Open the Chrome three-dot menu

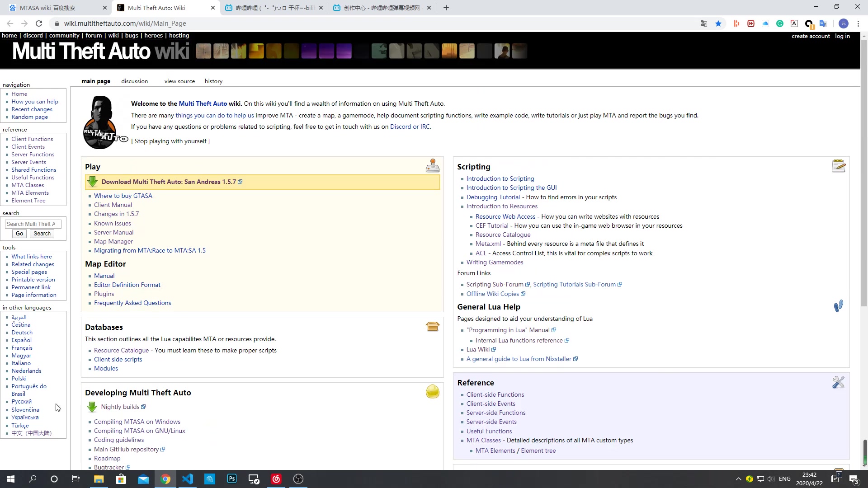(858, 23)
